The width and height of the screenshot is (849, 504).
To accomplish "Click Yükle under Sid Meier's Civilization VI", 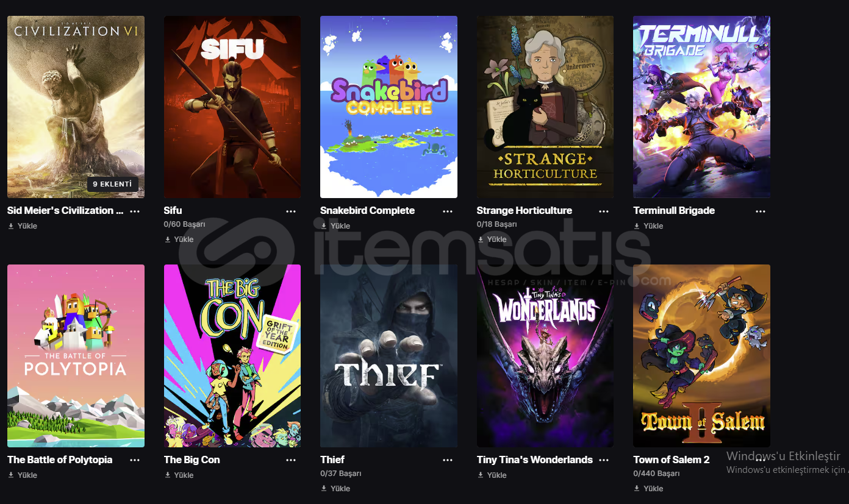I will coord(23,226).
